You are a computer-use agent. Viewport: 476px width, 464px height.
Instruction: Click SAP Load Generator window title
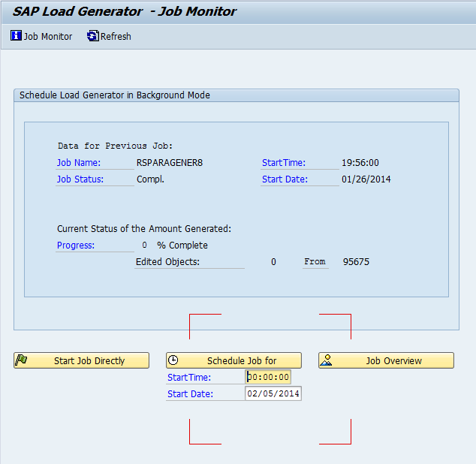(124, 11)
